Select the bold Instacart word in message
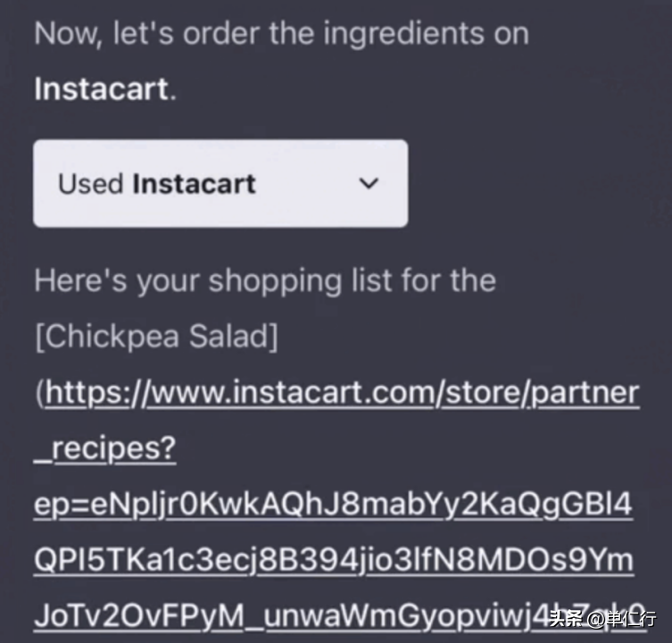The height and width of the screenshot is (643, 672). pyautogui.click(x=102, y=89)
